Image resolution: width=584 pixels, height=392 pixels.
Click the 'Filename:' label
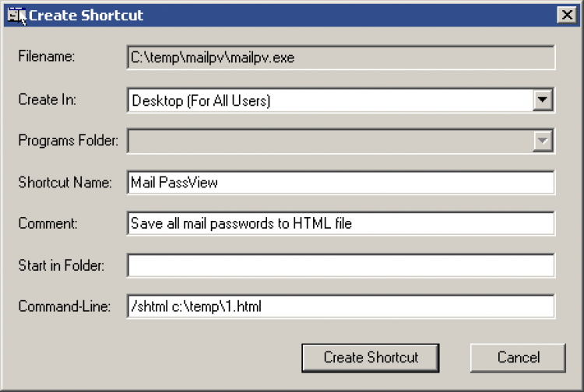tap(45, 58)
